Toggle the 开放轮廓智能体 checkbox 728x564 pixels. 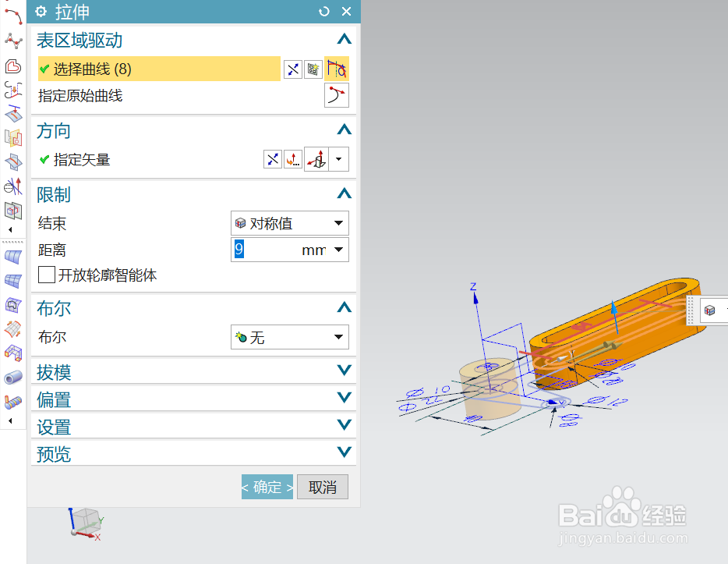47,275
